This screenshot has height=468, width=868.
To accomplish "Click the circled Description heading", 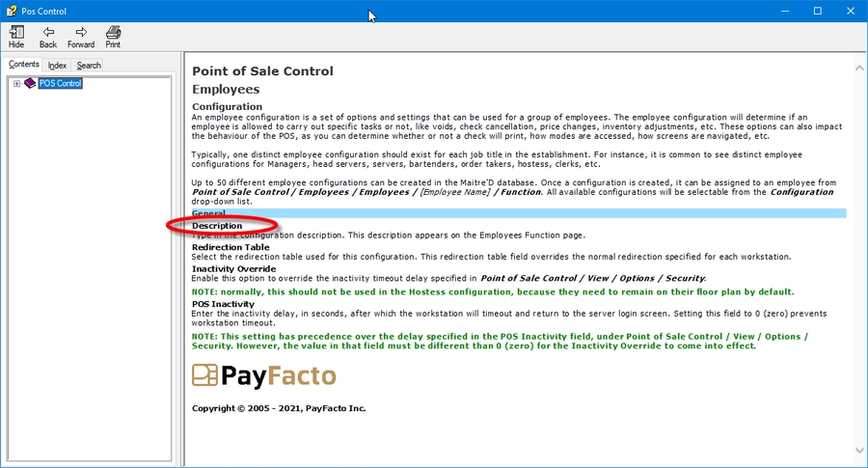I will [x=217, y=226].
